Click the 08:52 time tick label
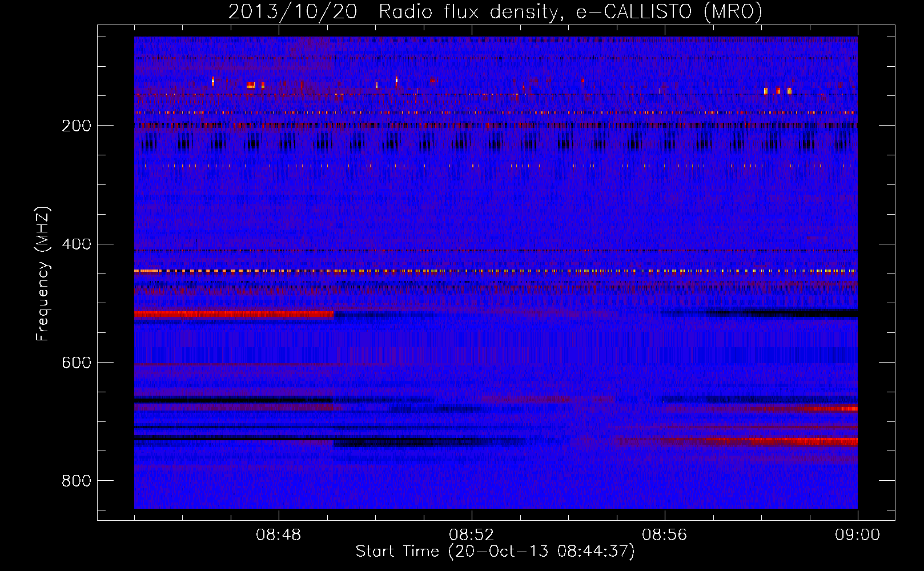The image size is (924, 571). click(x=472, y=535)
